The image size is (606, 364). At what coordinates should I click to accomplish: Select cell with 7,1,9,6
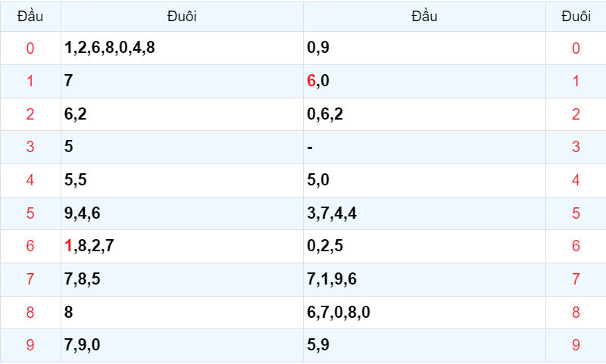(424, 279)
